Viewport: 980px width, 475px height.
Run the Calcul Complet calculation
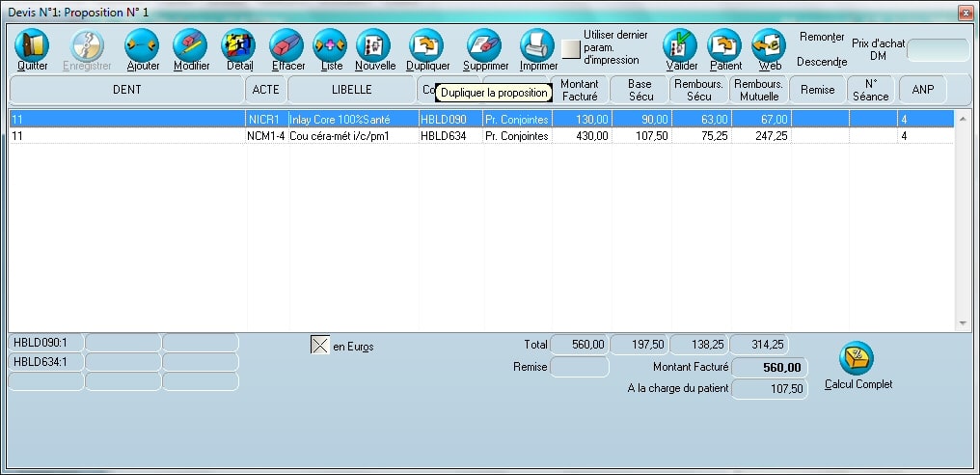(857, 359)
